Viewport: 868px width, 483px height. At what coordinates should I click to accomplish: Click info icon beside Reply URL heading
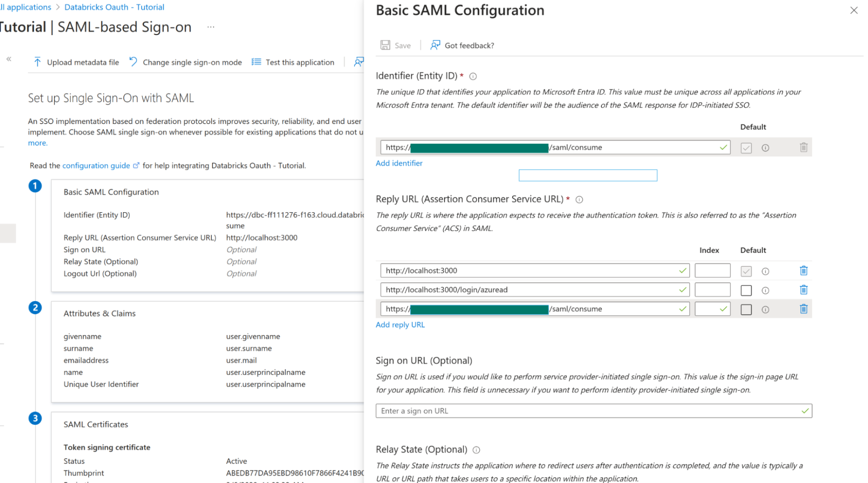(579, 200)
